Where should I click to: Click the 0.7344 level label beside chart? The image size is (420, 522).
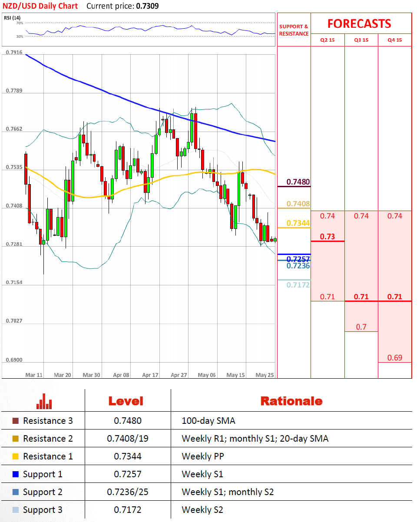tap(298, 223)
